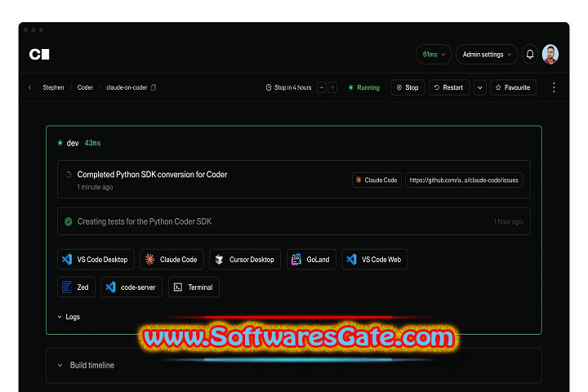Increase stop time with plus button
Image resolution: width=588 pixels, height=392 pixels.
tap(332, 87)
